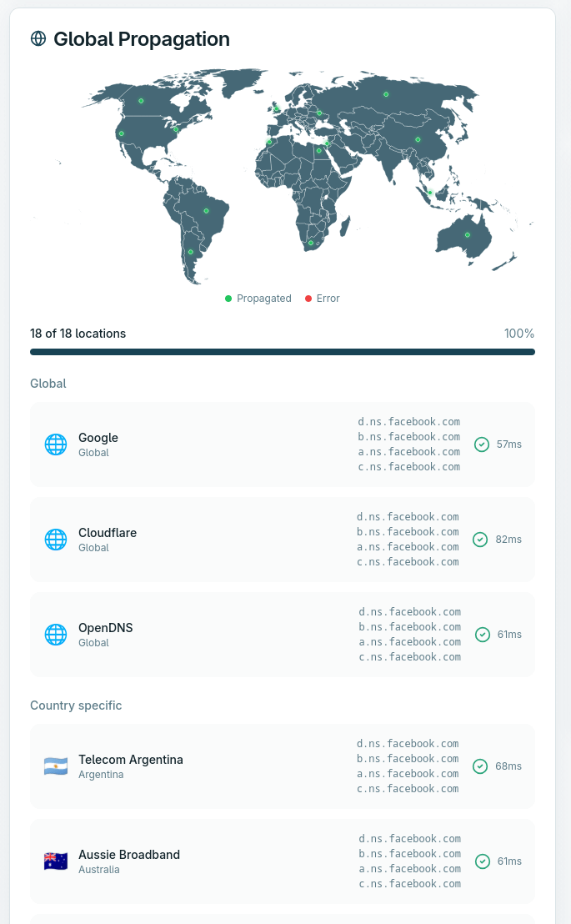The height and width of the screenshot is (924, 571).
Task: Click the South Africa map marker
Action: [311, 243]
